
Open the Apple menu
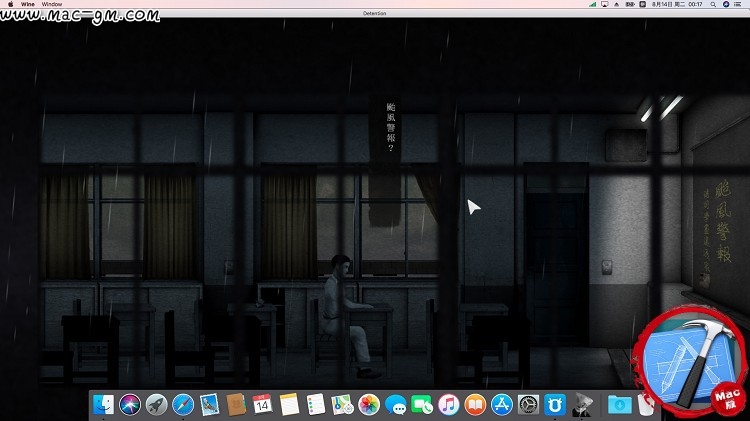11,4
